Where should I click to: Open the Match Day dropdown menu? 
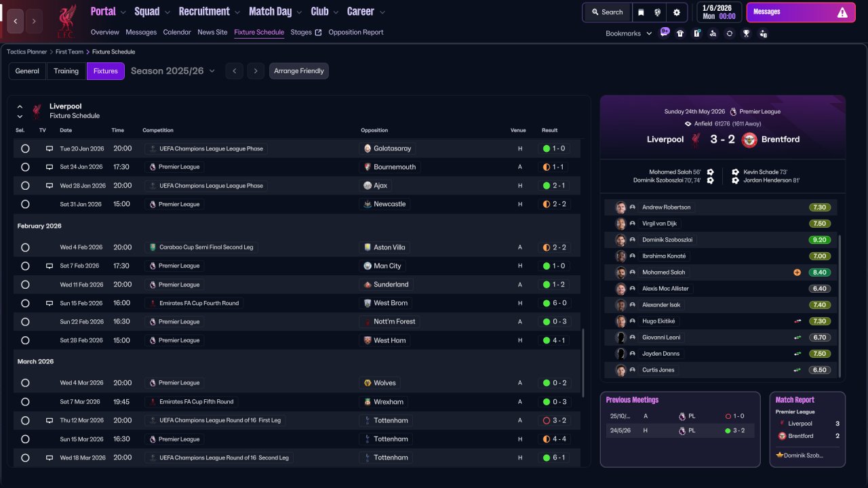coord(275,12)
